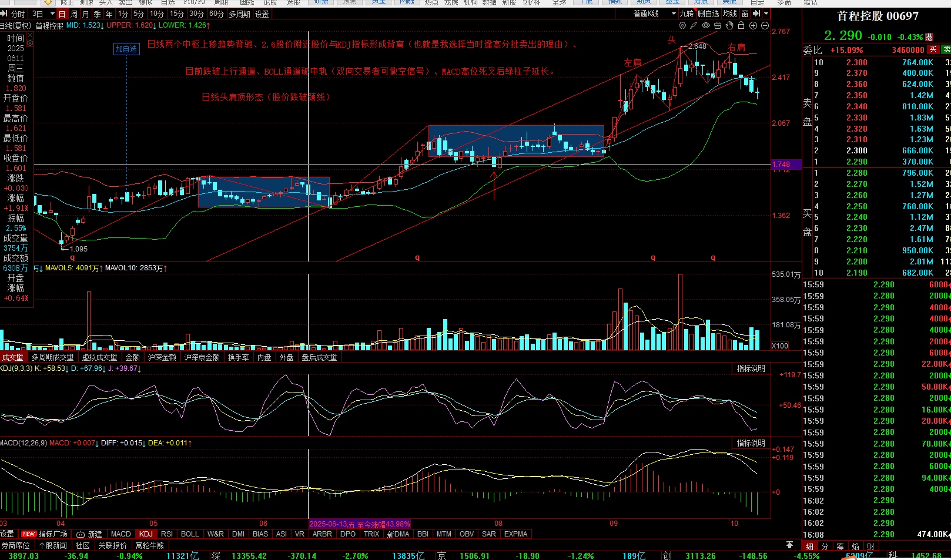951x560 pixels.
Task: Switch indicator to EXPMA
Action: (x=515, y=534)
